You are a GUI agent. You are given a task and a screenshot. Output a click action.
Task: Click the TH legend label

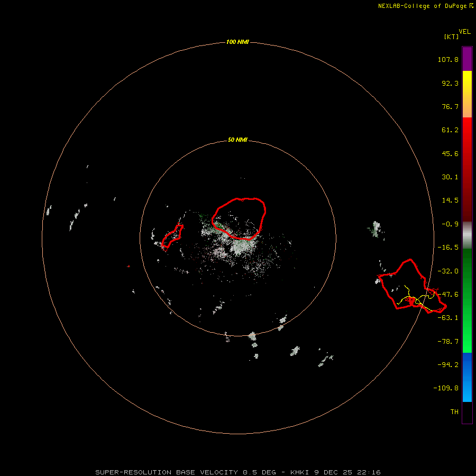(454, 412)
